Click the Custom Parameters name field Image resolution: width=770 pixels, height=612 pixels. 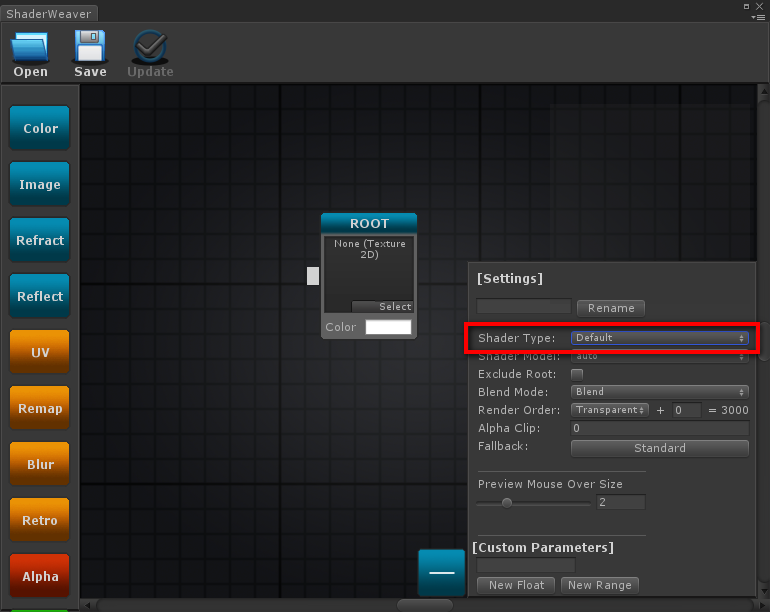point(525,565)
